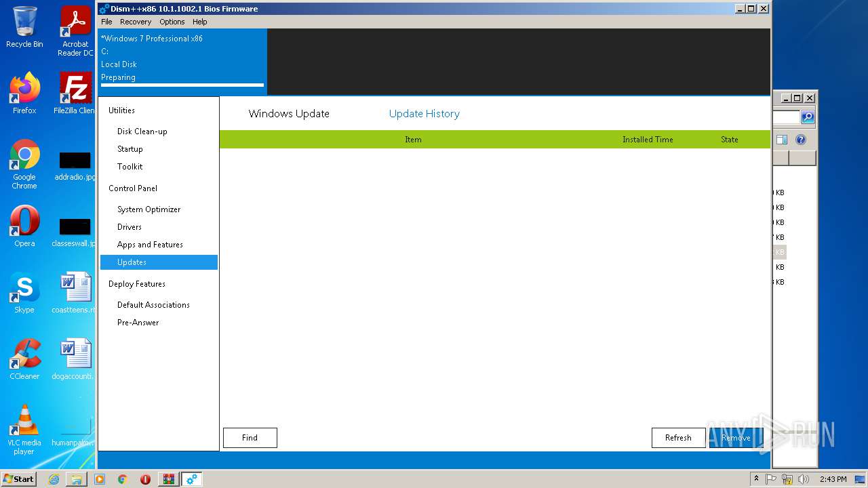This screenshot has width=868, height=488.
Task: Open the Skype desktop shortcut
Action: (24, 293)
